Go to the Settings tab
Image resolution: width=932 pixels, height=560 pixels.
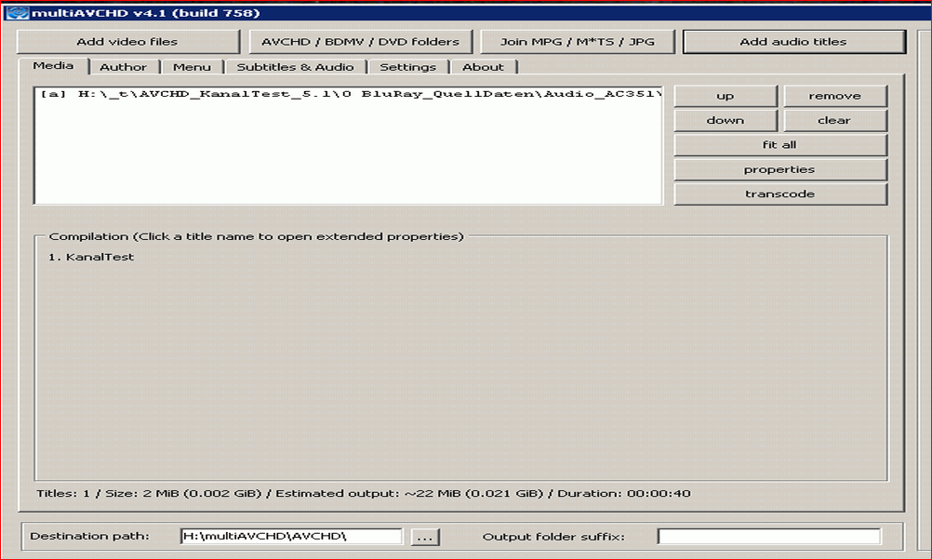[x=407, y=67]
